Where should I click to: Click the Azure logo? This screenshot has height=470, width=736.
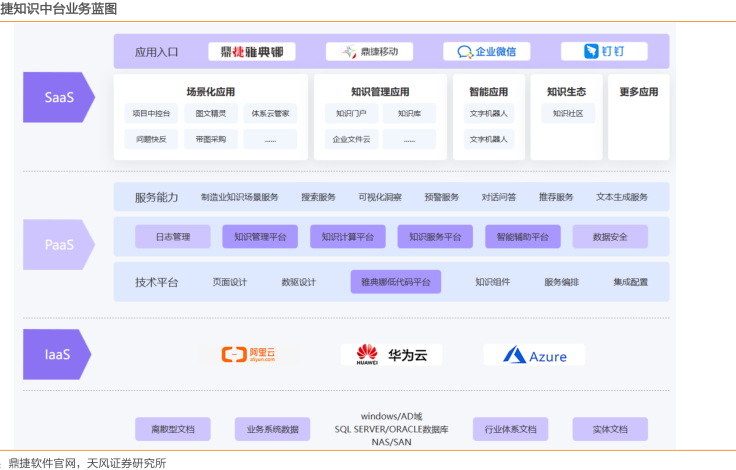534,355
